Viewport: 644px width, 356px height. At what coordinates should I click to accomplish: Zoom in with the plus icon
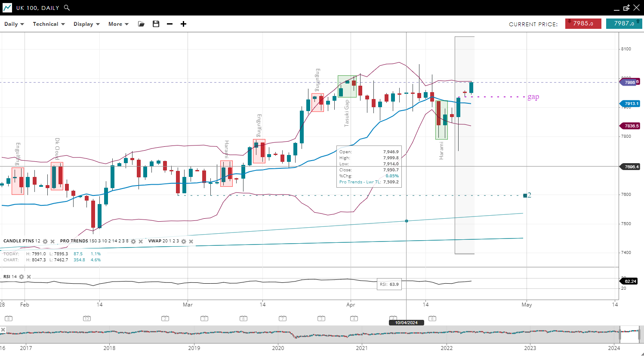pyautogui.click(x=183, y=24)
